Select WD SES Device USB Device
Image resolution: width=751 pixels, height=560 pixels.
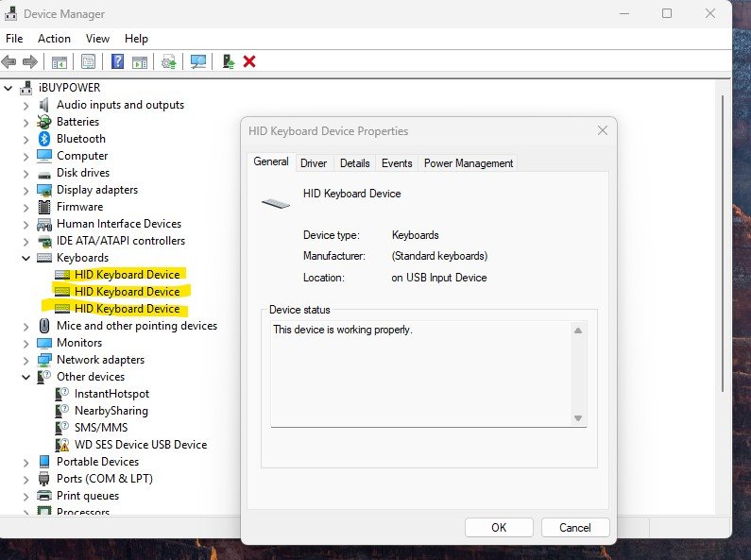click(x=141, y=445)
